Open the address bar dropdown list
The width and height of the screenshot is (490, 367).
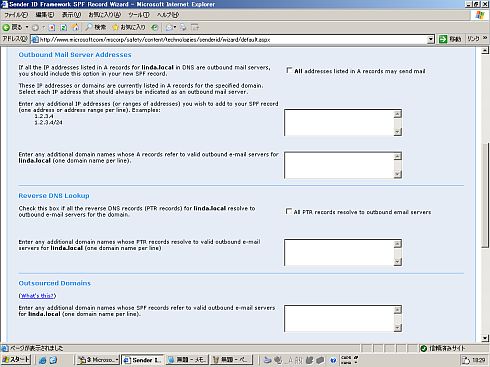tap(431, 40)
